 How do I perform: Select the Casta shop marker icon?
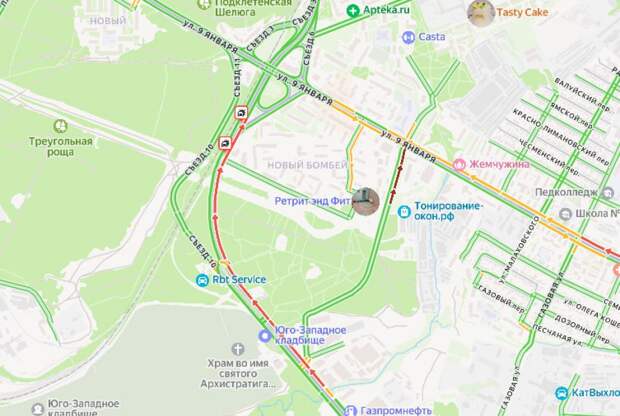[x=408, y=38]
